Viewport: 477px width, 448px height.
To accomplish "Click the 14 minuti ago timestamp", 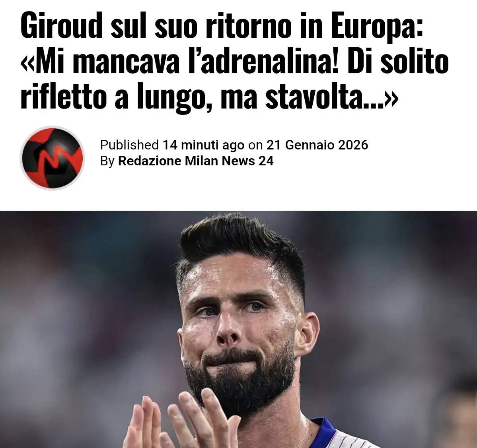I will (203, 145).
